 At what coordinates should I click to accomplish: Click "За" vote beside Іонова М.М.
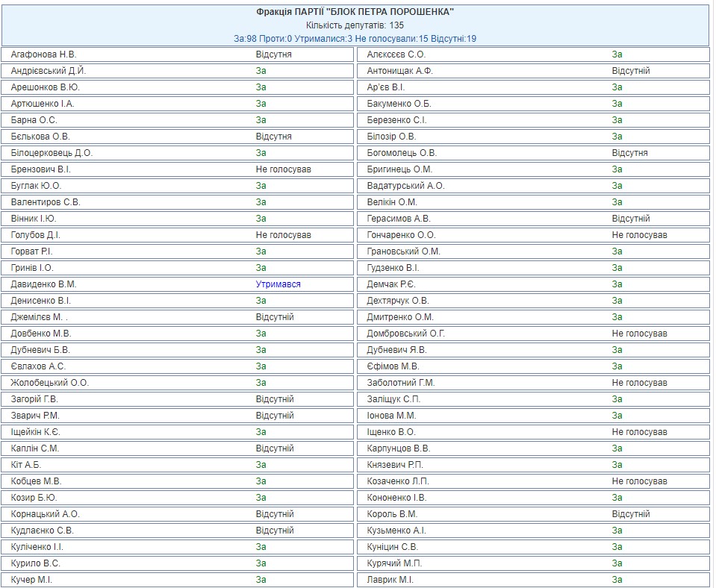click(x=617, y=416)
